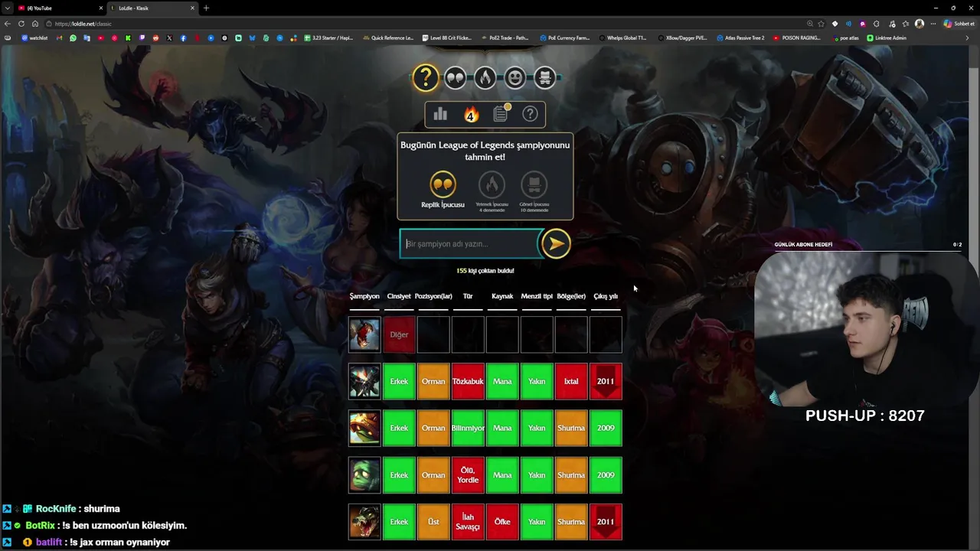Click the champion portrait in the İlah Savaşçı row
Screen dimensions: 980x551
[364, 522]
